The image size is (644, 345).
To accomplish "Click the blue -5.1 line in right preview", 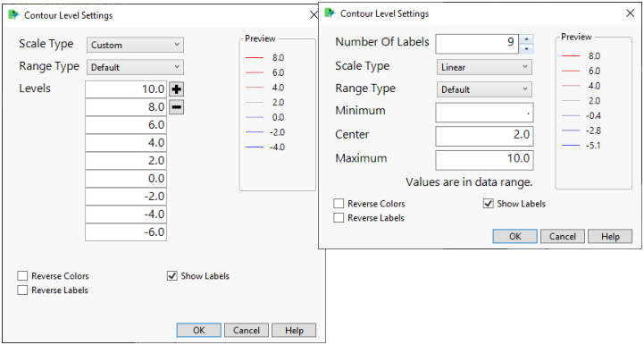I will pyautogui.click(x=571, y=145).
